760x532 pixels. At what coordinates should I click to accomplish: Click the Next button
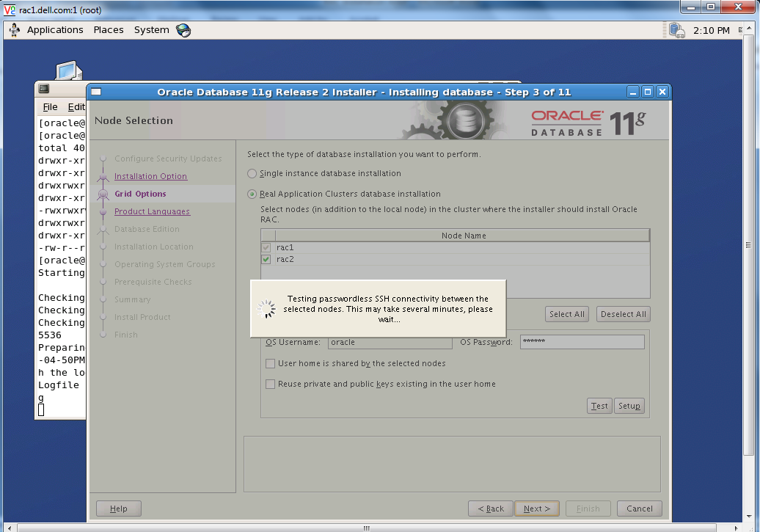pyautogui.click(x=537, y=509)
